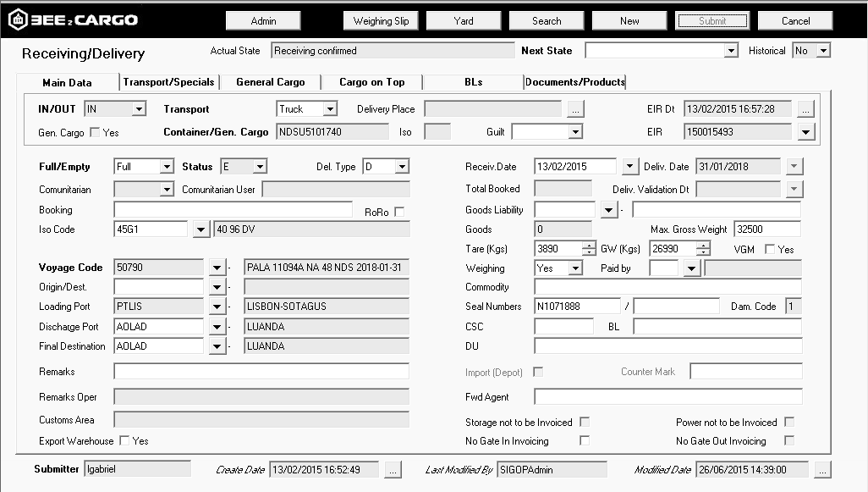
Task: Expand the Paid by dropdown arrow
Action: pos(691,268)
